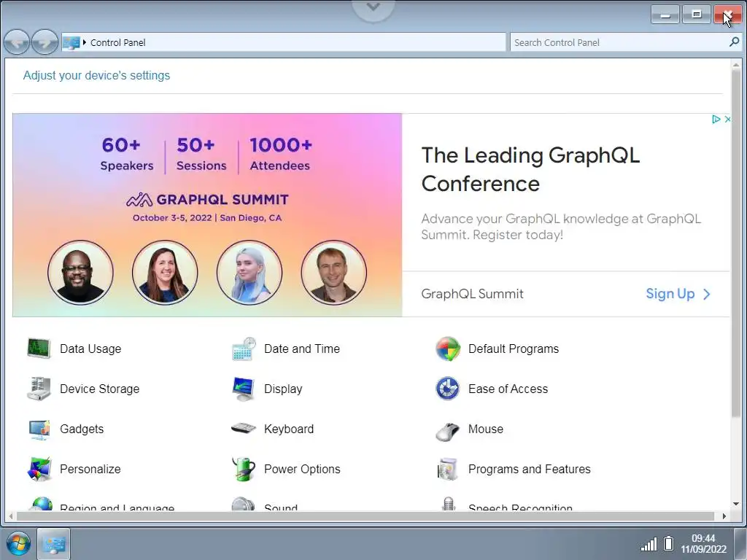This screenshot has height=560, width=747.
Task: Click The Leading GraphQL Conference headline
Action: pos(530,169)
